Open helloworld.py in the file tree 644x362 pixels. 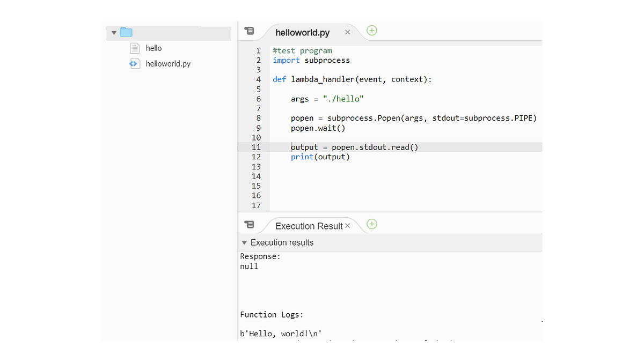(168, 64)
